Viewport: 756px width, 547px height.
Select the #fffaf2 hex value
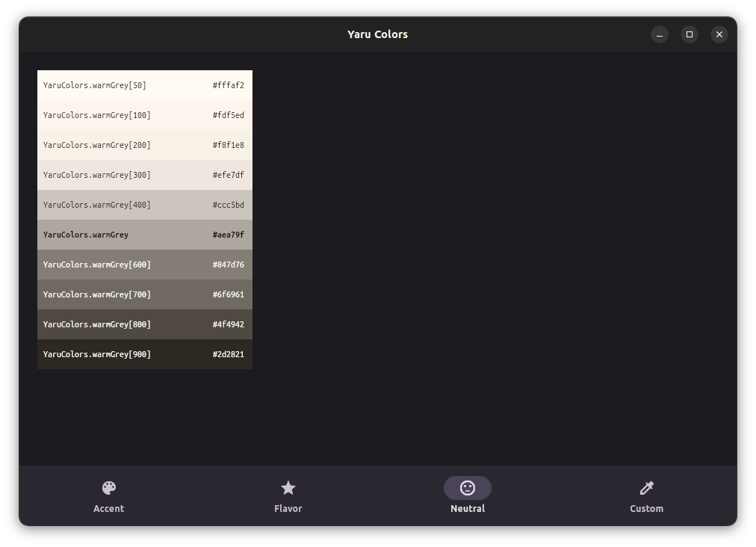pos(229,85)
